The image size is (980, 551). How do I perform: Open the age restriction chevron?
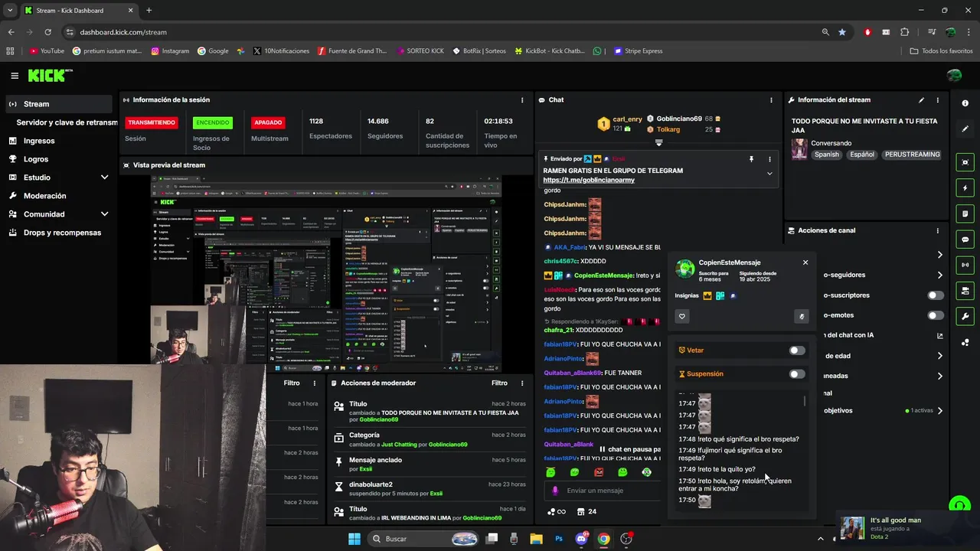[940, 356]
